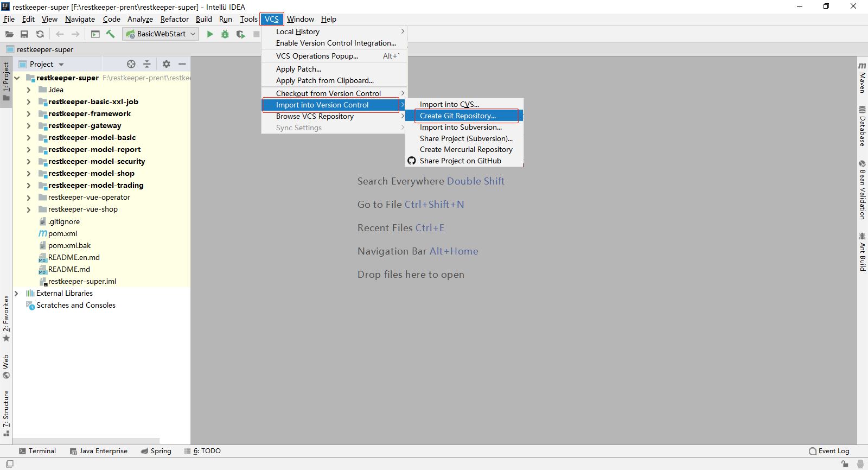Open the Event Log
The width and height of the screenshot is (868, 470).
pyautogui.click(x=829, y=451)
